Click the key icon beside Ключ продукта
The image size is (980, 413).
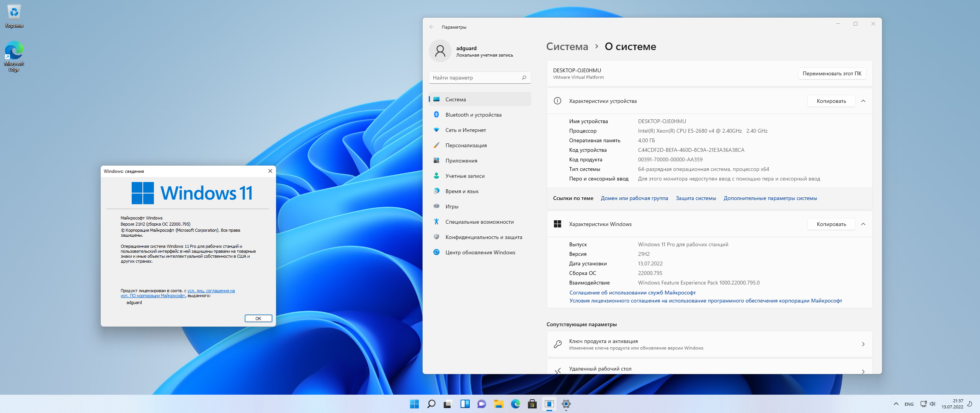558,344
